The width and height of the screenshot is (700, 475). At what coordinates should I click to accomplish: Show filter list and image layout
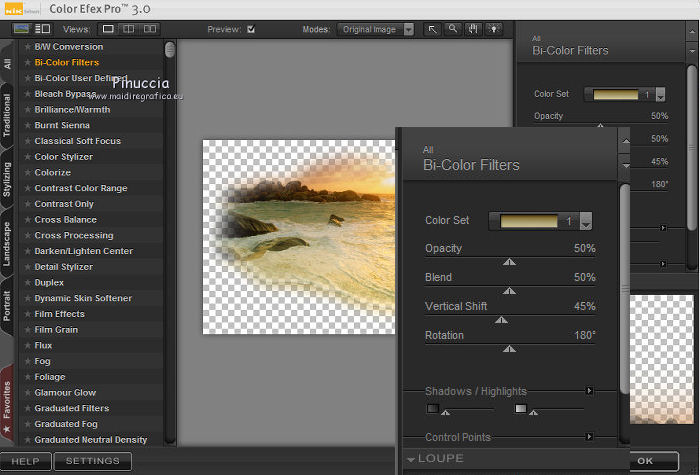pyautogui.click(x=43, y=29)
